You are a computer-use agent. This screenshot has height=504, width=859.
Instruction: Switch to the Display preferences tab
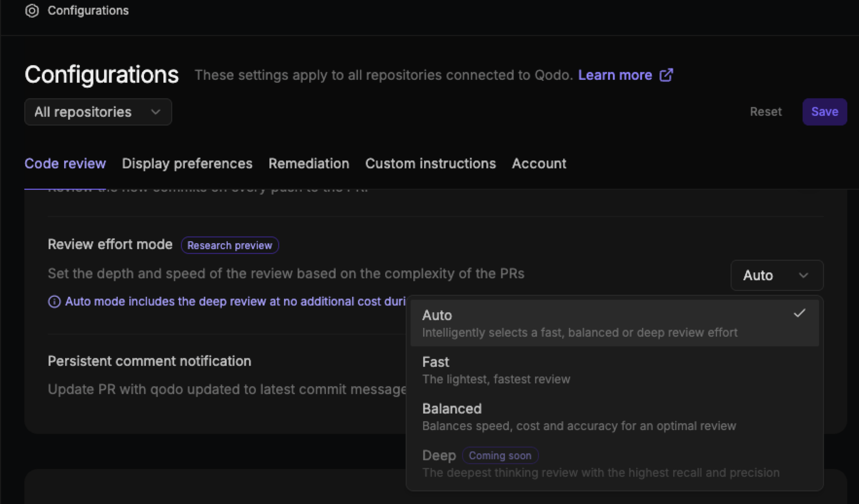point(187,163)
